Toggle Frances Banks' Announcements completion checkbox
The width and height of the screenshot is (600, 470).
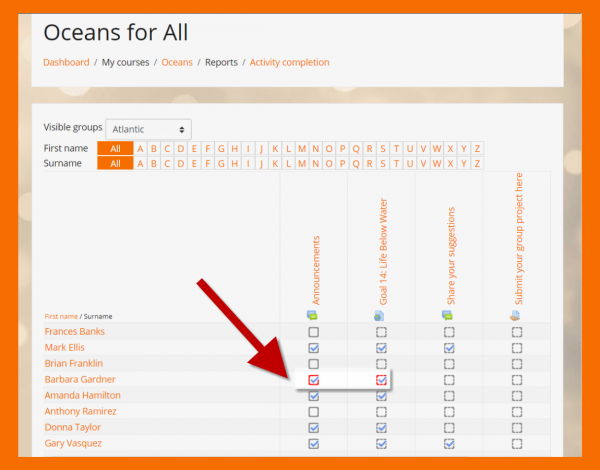coord(314,332)
